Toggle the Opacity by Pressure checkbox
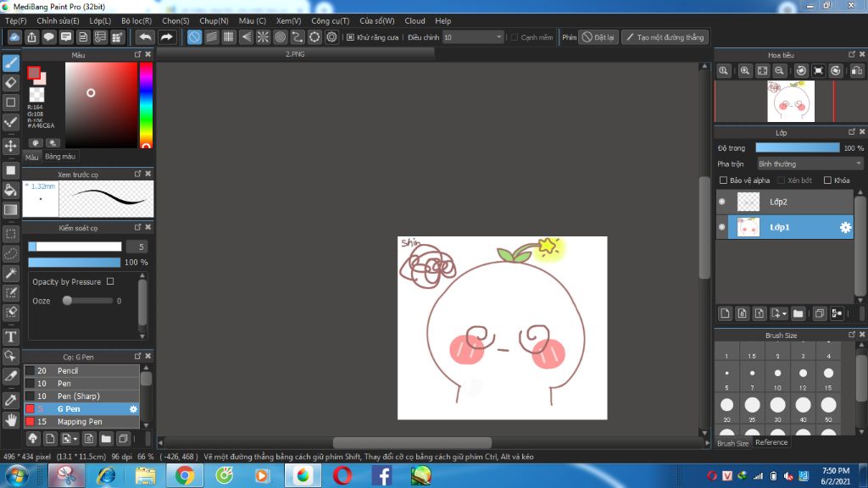The width and height of the screenshot is (868, 488). click(x=110, y=281)
